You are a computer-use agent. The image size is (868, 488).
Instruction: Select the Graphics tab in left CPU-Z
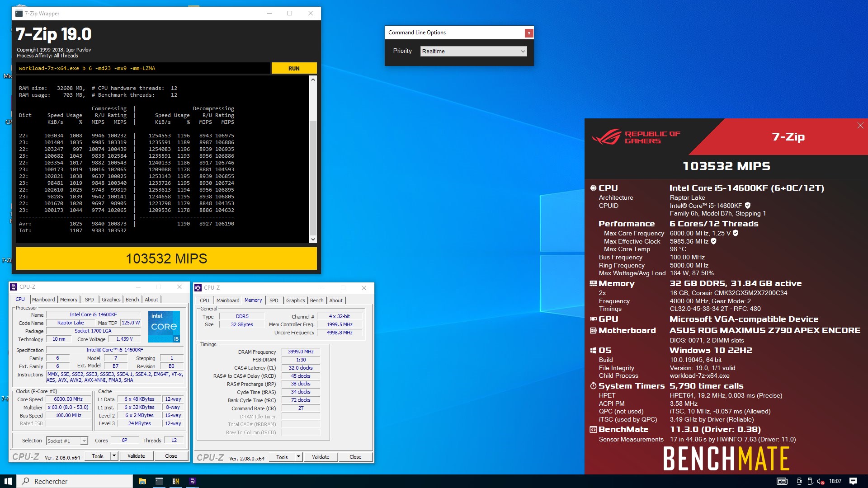[x=111, y=300]
